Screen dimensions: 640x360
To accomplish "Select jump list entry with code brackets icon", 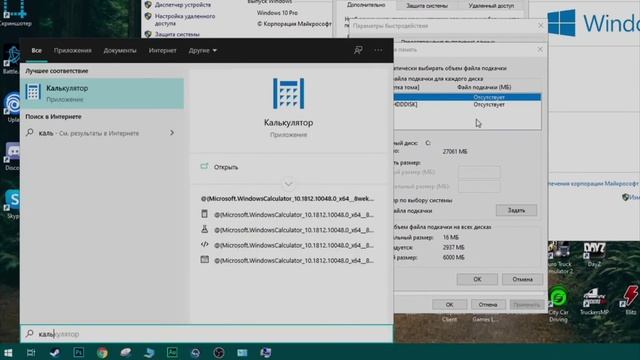I will point(288,245).
